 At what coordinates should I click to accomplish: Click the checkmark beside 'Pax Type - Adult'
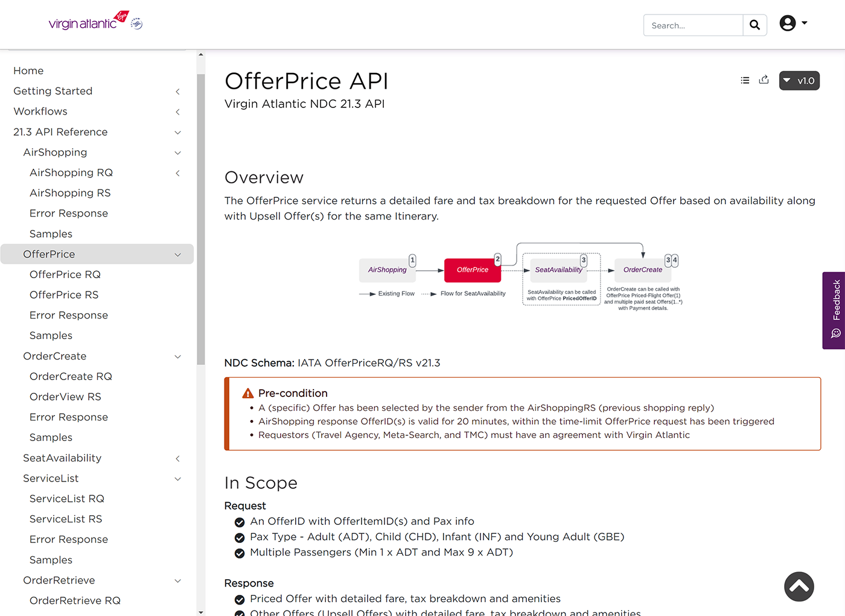[x=240, y=538]
